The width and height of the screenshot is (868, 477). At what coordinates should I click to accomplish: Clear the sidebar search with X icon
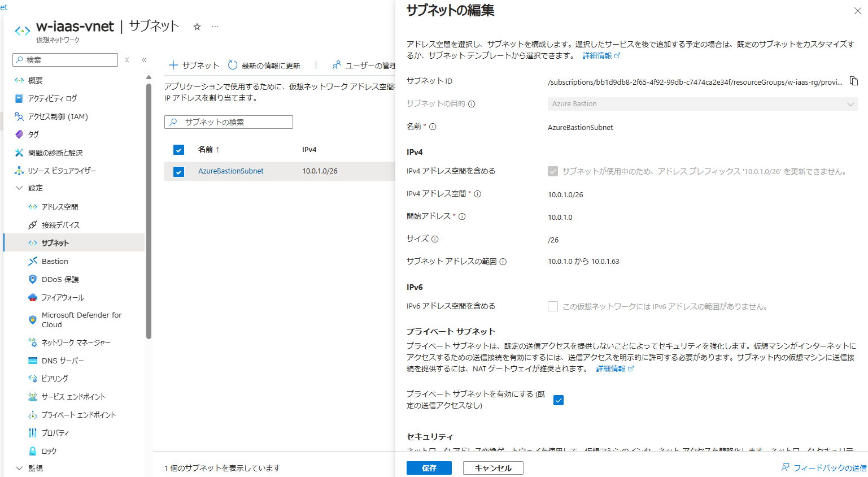(x=127, y=60)
